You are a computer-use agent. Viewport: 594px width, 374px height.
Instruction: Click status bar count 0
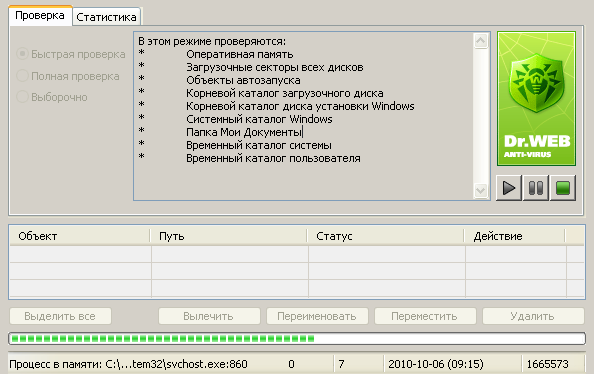[291, 364]
